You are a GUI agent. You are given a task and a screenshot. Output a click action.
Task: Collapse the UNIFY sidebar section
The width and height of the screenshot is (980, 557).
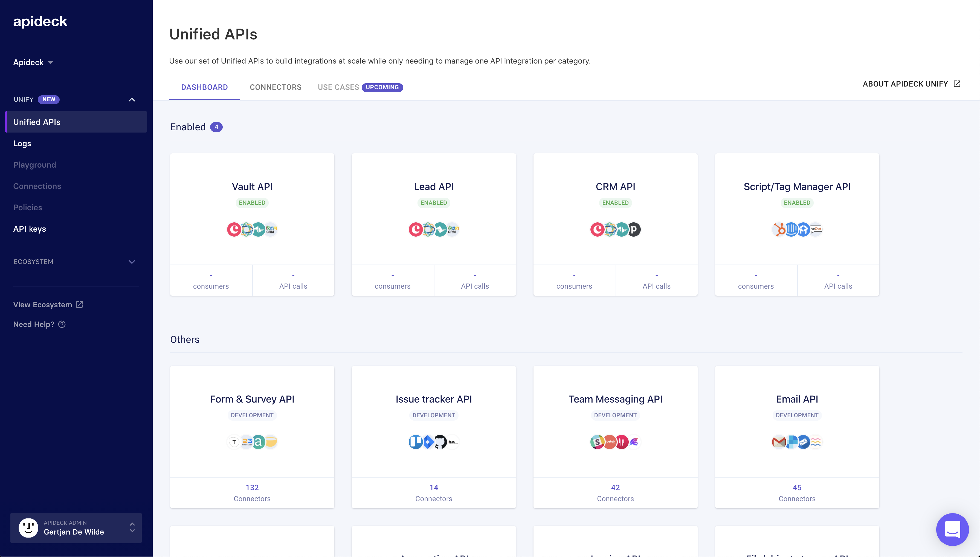tap(132, 99)
